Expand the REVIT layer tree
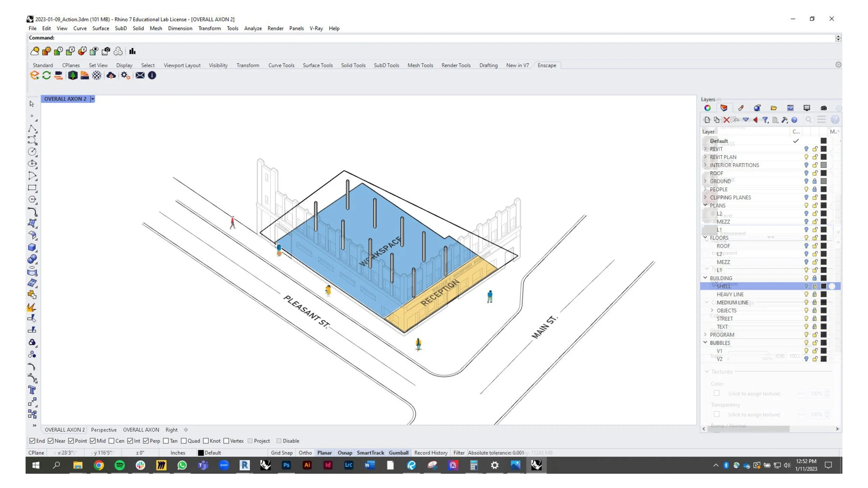The height and width of the screenshot is (488, 868). pos(705,149)
